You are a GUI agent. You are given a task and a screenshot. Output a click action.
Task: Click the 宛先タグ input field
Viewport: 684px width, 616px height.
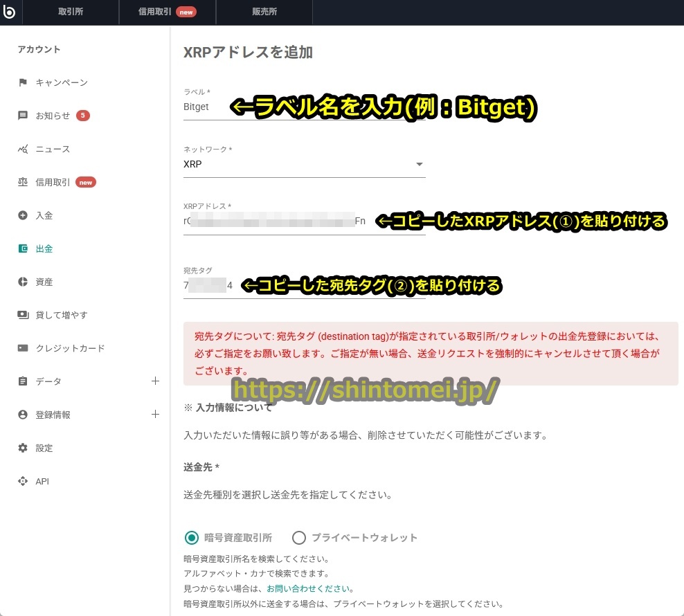pyautogui.click(x=305, y=286)
